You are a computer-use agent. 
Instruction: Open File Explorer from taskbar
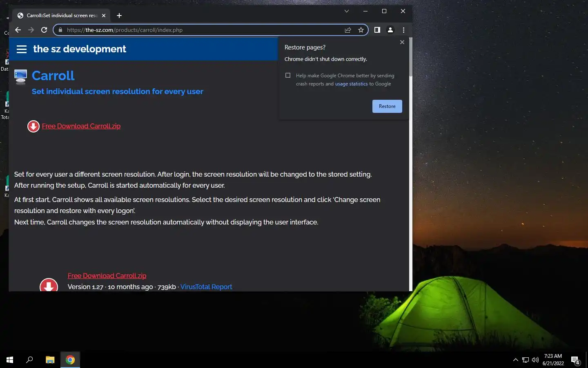click(50, 360)
